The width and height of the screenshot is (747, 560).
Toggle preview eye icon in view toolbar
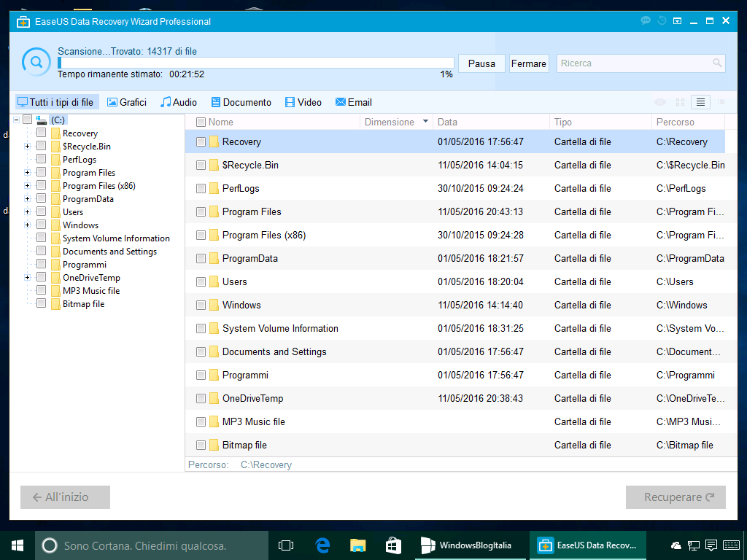pos(659,102)
